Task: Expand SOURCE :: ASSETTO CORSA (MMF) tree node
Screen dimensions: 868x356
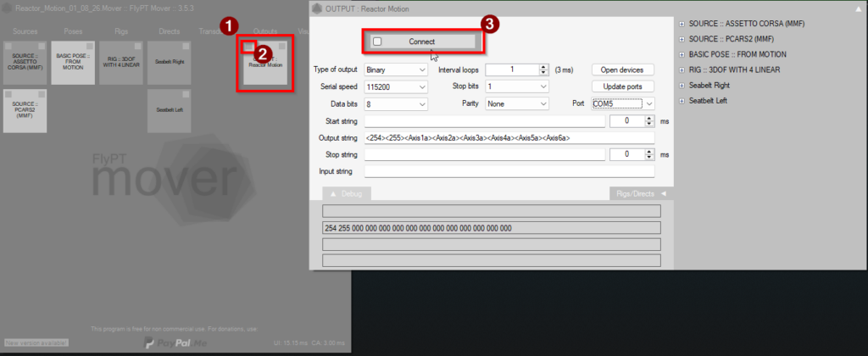Action: coord(682,25)
